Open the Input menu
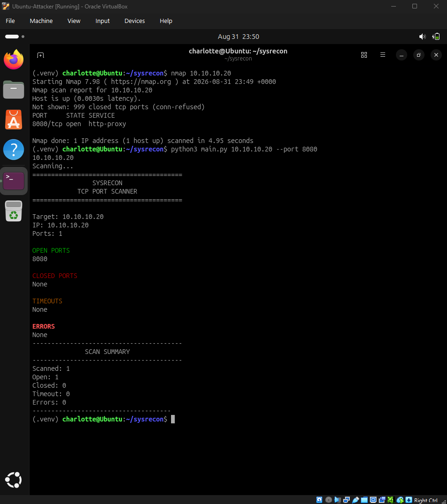 [x=103, y=21]
